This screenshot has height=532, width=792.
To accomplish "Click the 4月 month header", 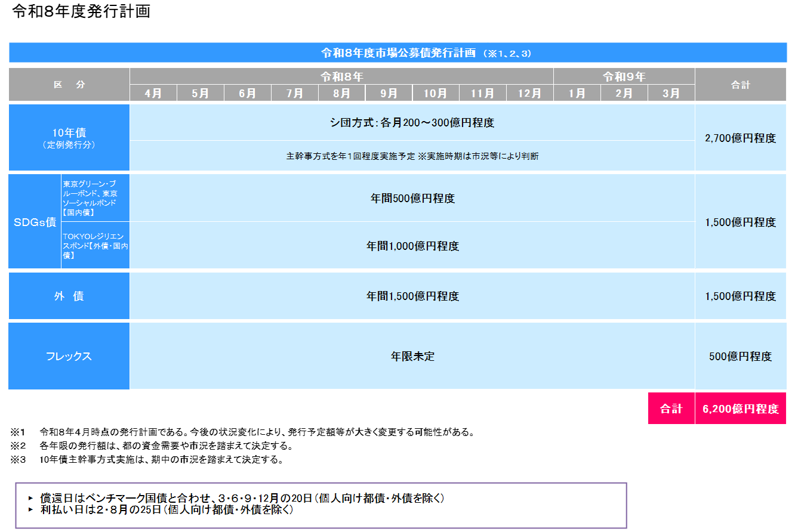I will (x=153, y=93).
